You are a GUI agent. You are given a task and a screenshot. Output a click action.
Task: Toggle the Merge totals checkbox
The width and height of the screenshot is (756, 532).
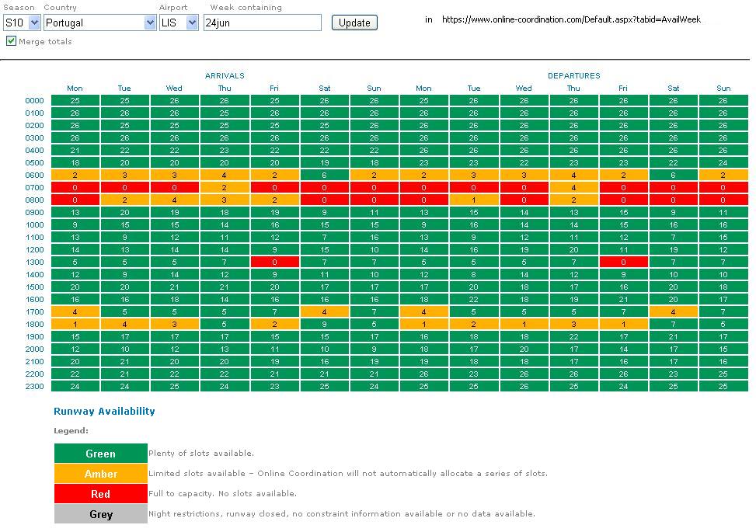[x=11, y=41]
